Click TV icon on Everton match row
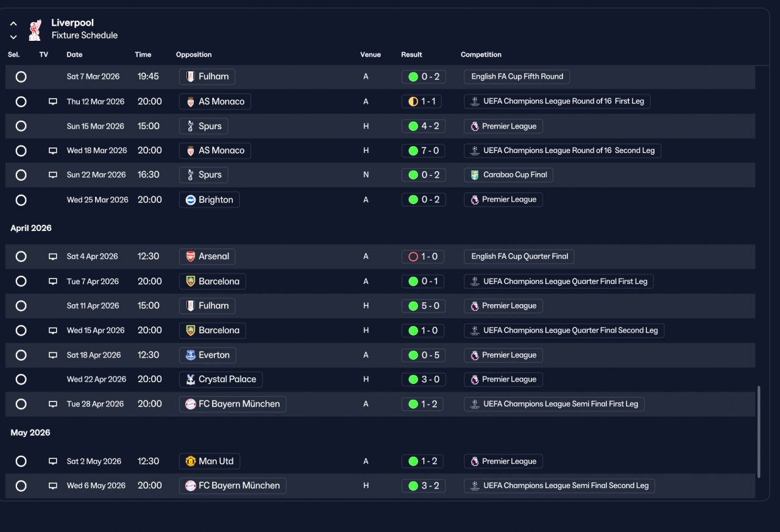780x532 pixels. 53,355
